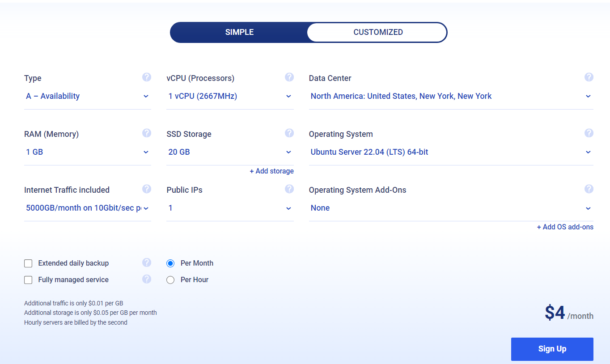Viewport: 610px width, 364px height.
Task: Click the + Add OS add-ons link
Action: 565,227
